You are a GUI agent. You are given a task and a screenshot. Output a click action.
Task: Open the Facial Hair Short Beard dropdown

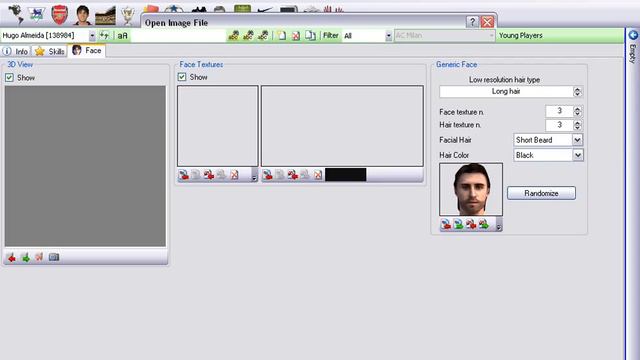pos(577,140)
